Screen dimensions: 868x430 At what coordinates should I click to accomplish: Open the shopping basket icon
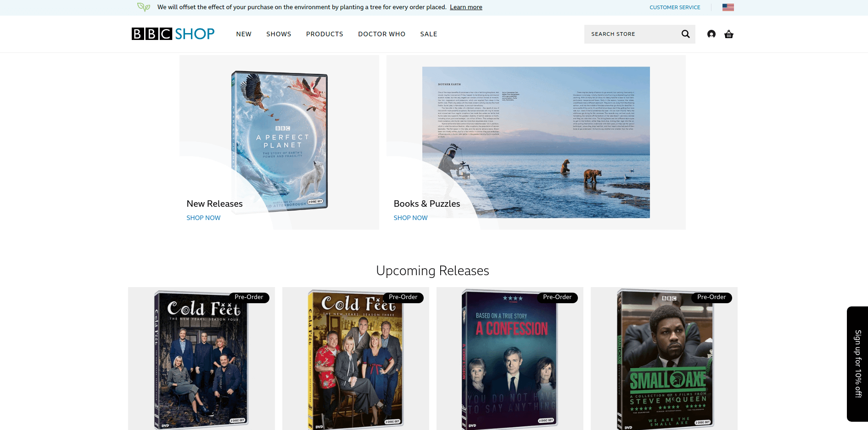tap(729, 34)
